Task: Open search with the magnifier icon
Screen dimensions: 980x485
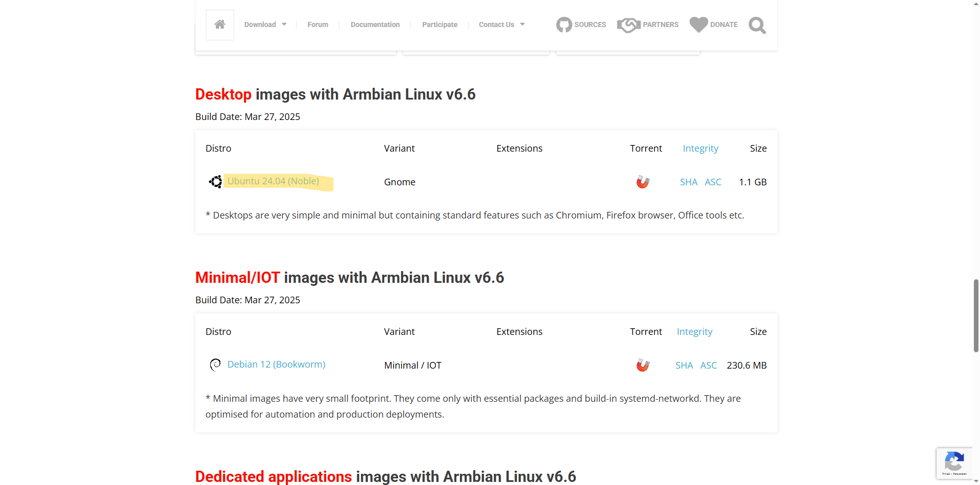Action: [757, 25]
